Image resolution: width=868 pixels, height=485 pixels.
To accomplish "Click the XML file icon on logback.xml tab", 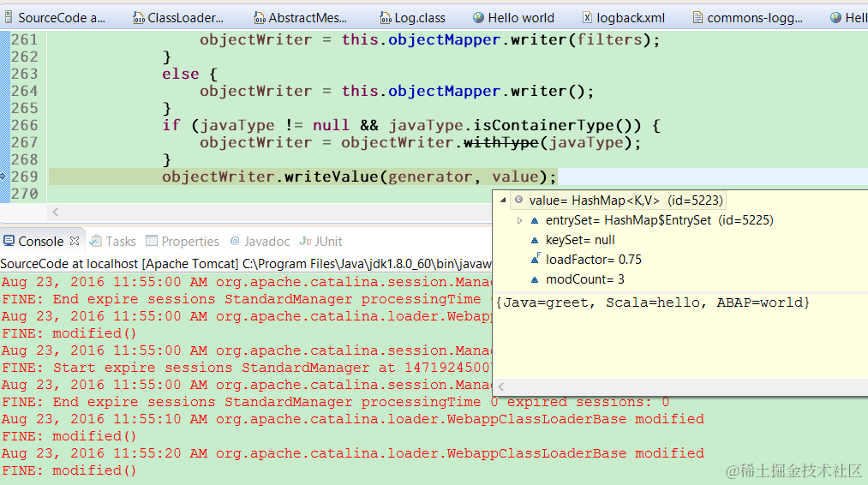I will [x=587, y=18].
